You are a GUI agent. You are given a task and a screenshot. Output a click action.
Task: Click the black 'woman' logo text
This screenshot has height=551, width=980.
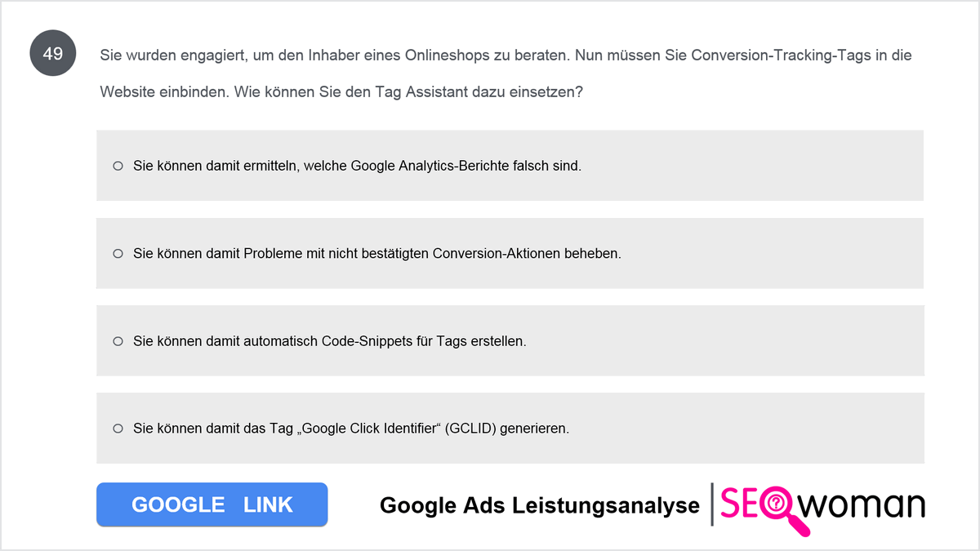point(865,504)
